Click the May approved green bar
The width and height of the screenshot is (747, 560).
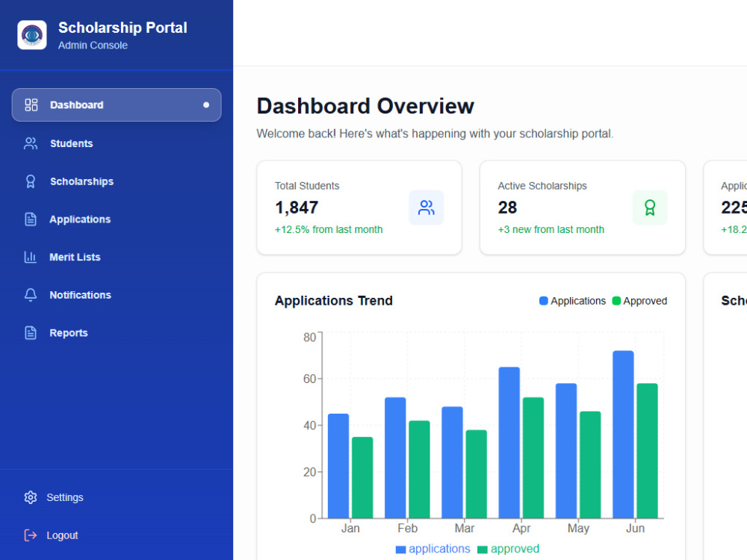(590, 464)
